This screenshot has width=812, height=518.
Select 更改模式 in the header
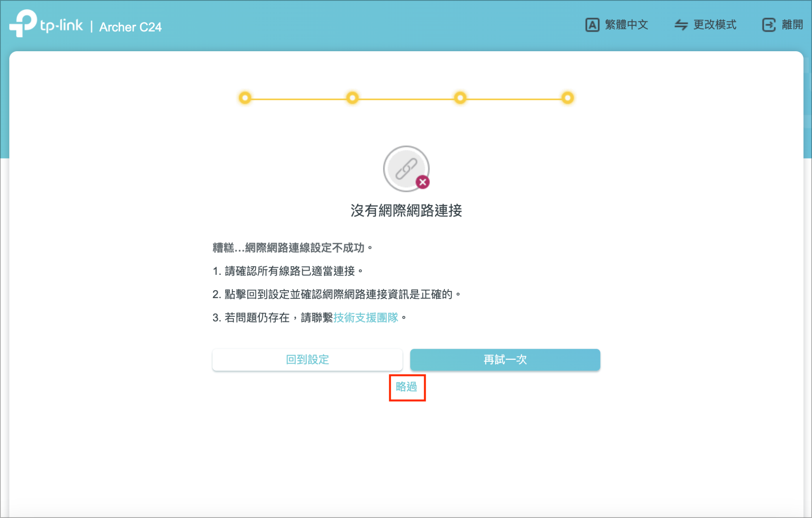(715, 25)
